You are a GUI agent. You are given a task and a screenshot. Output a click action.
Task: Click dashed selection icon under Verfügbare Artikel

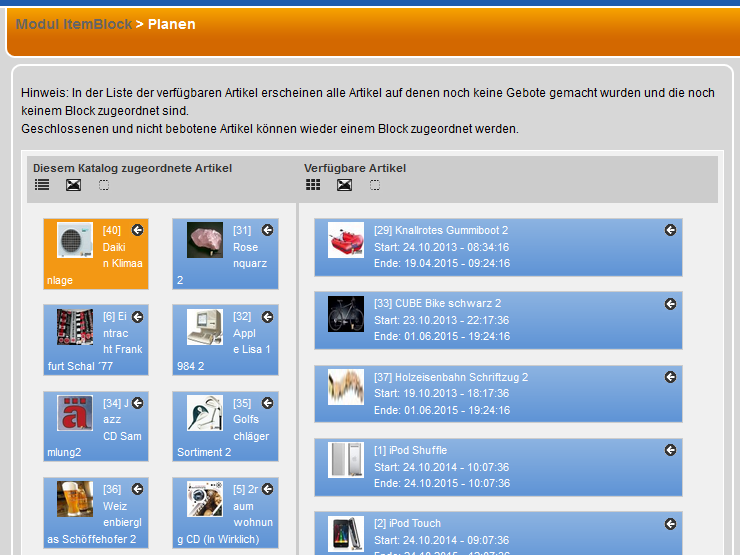coord(375,185)
